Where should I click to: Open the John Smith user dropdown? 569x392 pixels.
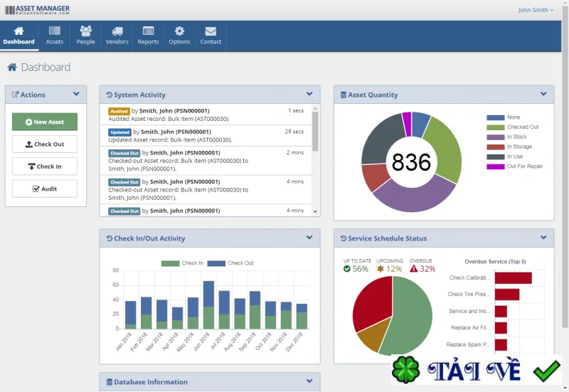[536, 10]
